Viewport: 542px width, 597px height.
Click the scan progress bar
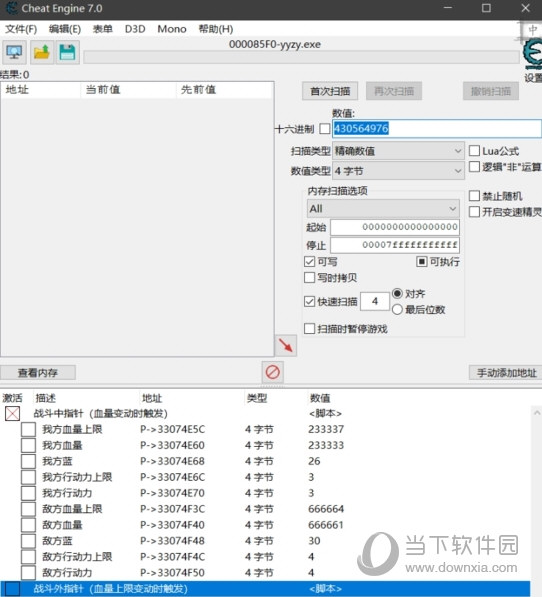click(x=301, y=57)
